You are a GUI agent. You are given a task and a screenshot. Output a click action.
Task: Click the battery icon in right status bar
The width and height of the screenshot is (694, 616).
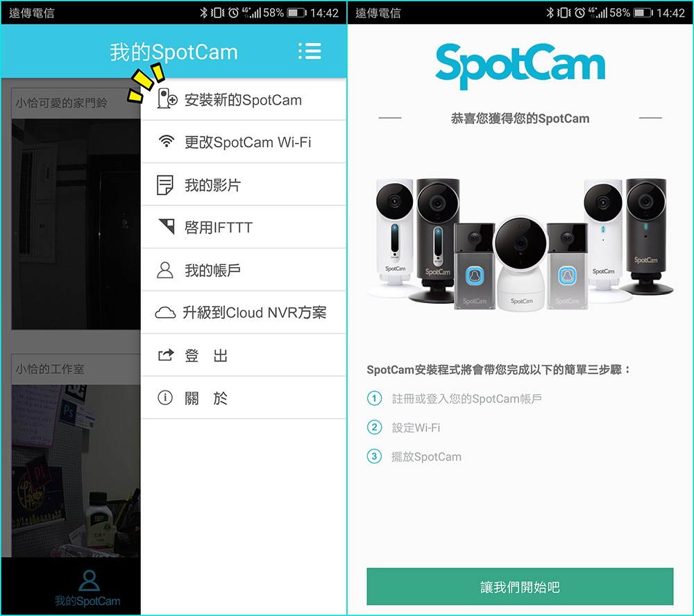tap(643, 12)
